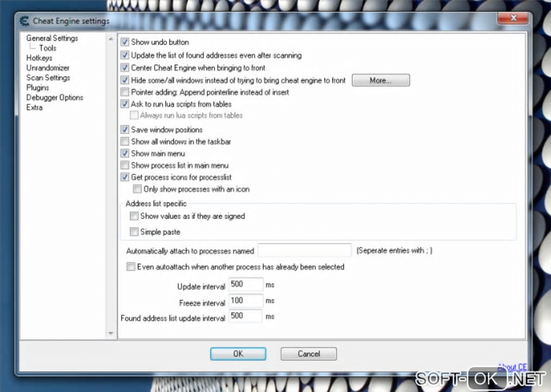Viewport: 551px width, 392px height.
Task: Select General Settings in the tree
Action: 52,38
